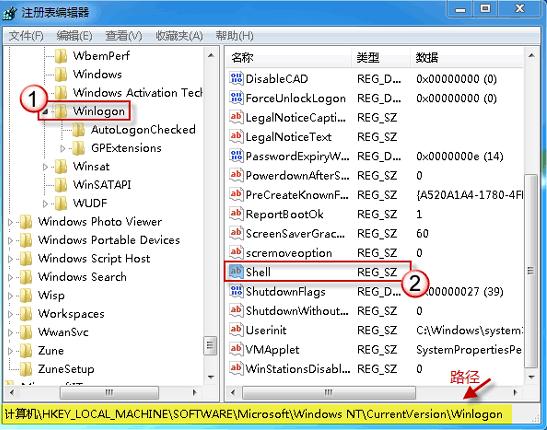Sort values by 名称 column header
547x430 pixels.
pyautogui.click(x=289, y=58)
